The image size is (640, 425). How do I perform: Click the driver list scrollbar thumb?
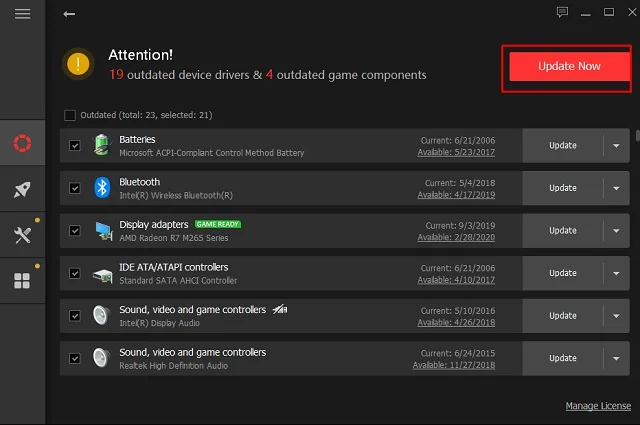[638, 136]
